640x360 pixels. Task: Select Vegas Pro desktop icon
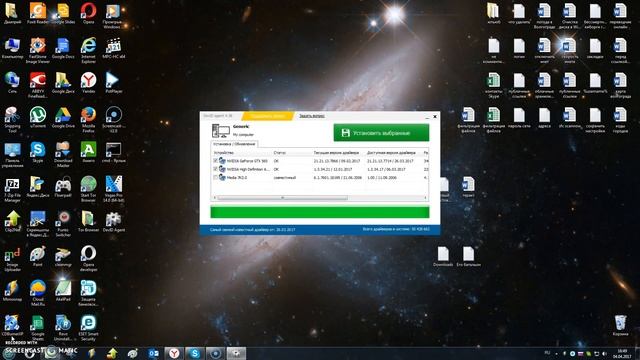pos(113,189)
